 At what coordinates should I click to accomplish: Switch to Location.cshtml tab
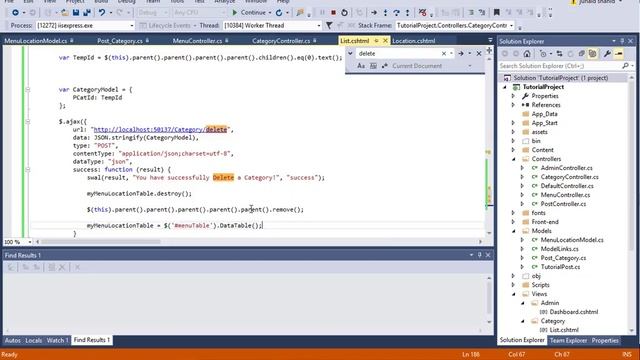tap(413, 41)
